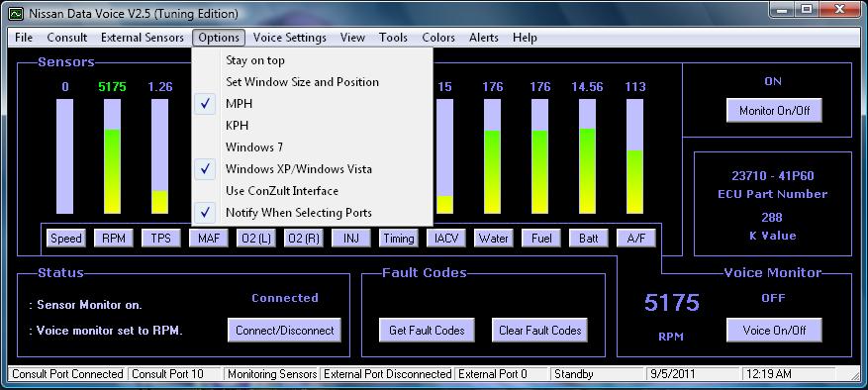Click Consult Port Connected status bar entry
This screenshot has height=390, width=868.
point(67,374)
